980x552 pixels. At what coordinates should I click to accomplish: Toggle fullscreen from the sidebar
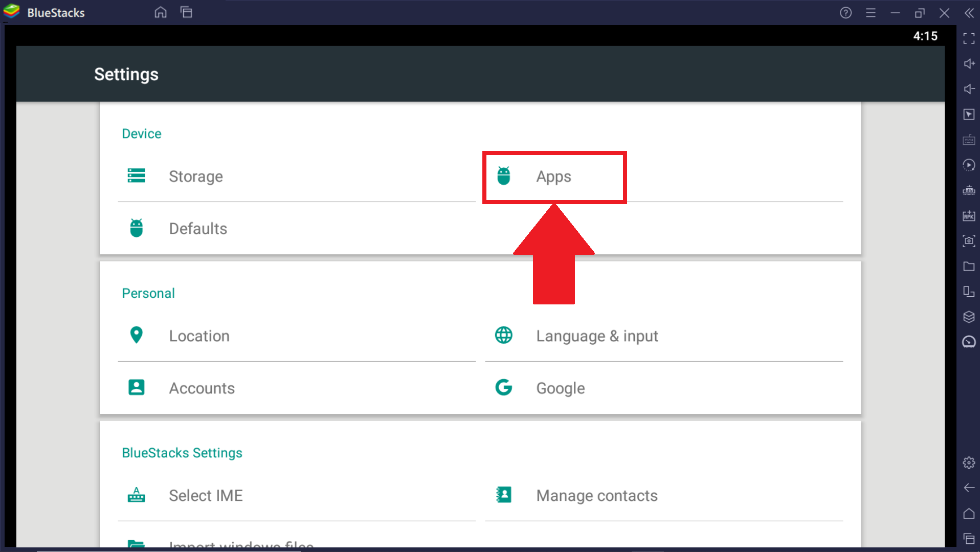(x=969, y=38)
